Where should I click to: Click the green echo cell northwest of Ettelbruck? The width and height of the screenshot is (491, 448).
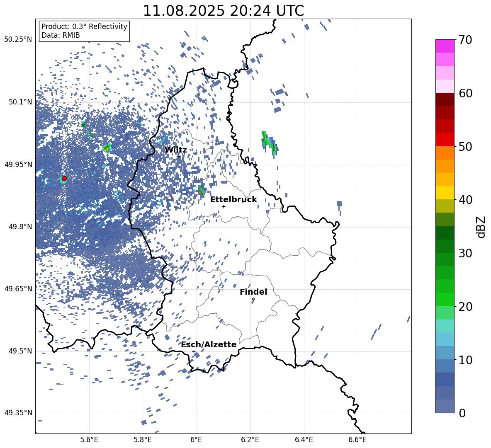tap(202, 190)
